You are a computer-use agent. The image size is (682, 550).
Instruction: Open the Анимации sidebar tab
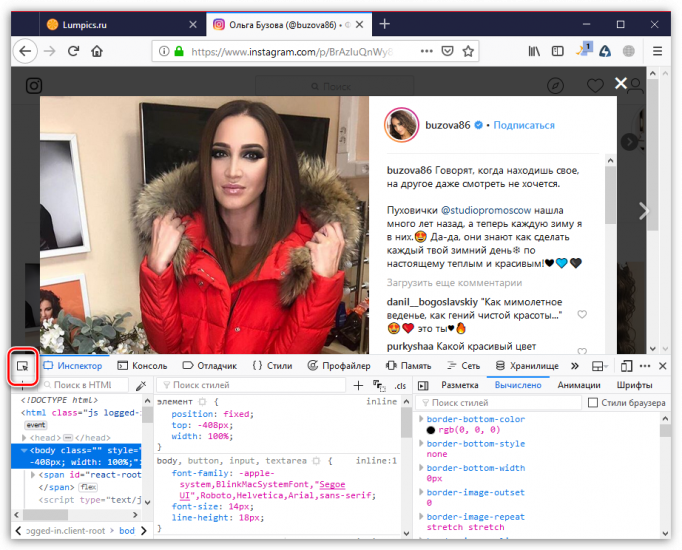click(578, 385)
